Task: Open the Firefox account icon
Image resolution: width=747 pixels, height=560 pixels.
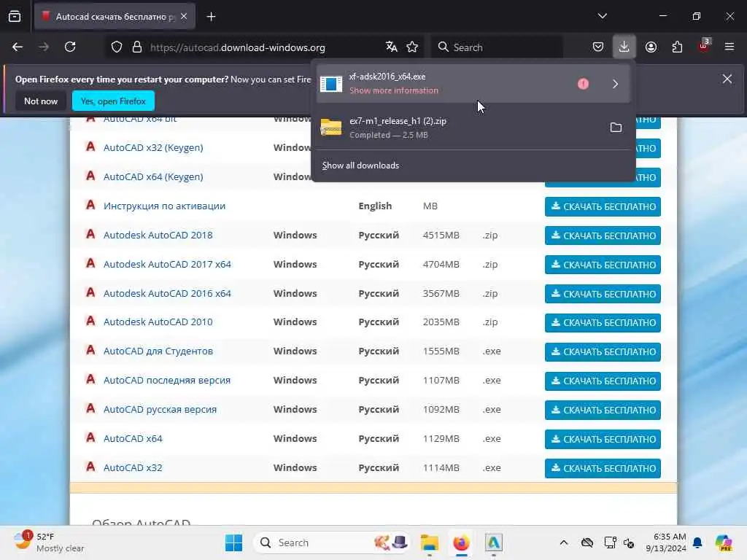Action: pyautogui.click(x=651, y=47)
